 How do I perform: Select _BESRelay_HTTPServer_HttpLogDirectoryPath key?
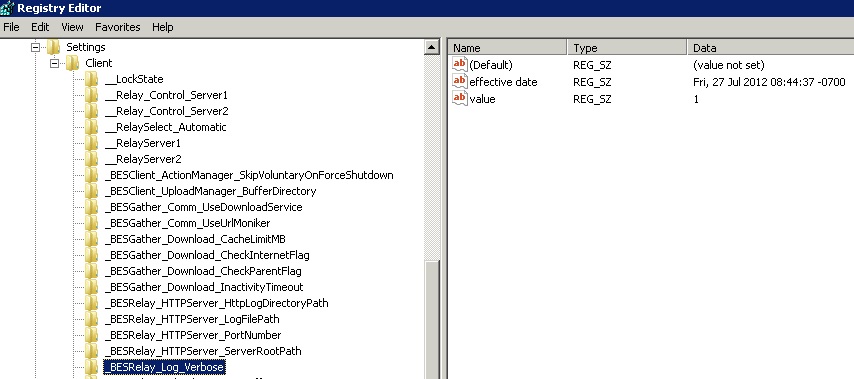coord(216,303)
